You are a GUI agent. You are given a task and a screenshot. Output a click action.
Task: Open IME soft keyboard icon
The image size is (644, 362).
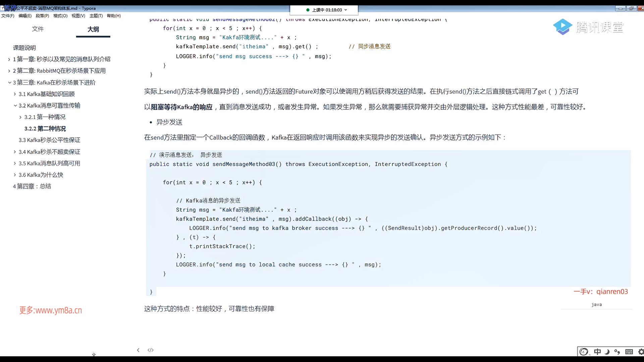tap(629, 352)
